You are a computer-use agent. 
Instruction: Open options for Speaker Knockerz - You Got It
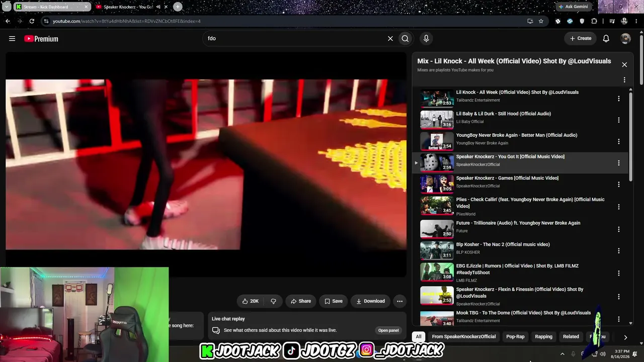619,163
